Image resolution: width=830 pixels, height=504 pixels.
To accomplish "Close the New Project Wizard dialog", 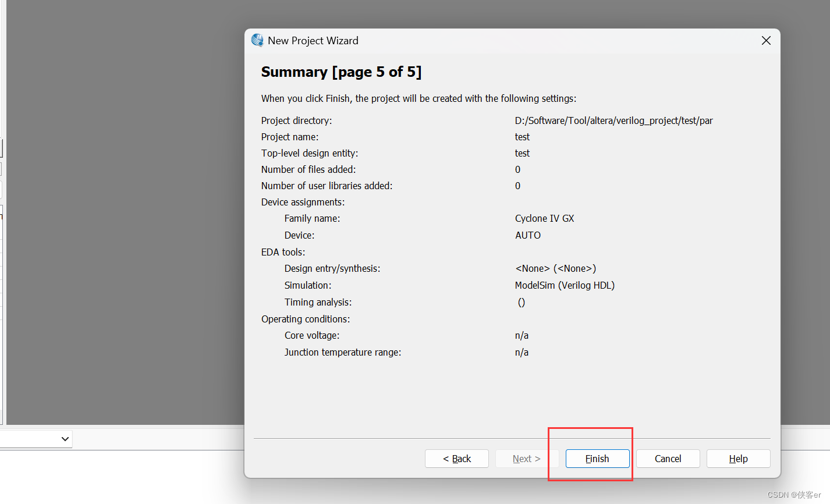I will [766, 40].
